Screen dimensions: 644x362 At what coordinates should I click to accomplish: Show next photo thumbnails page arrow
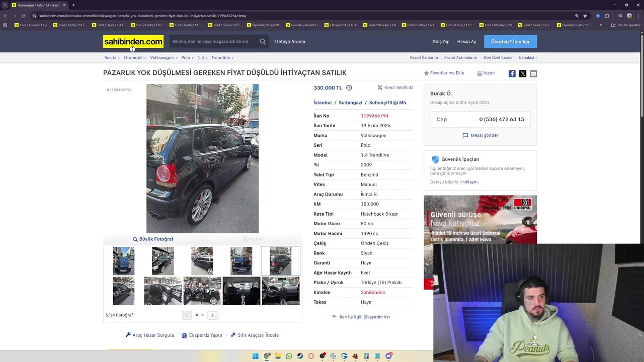(x=212, y=315)
